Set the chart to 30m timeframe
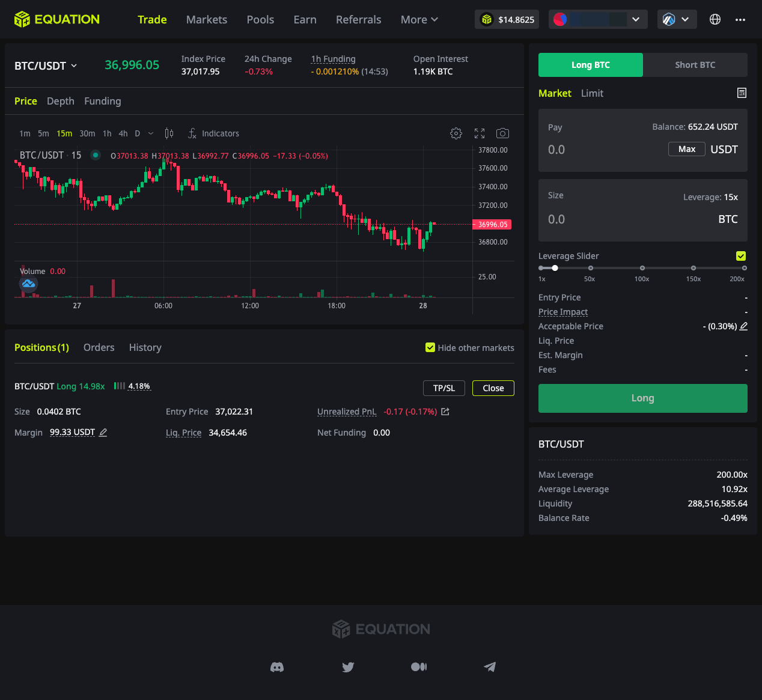 pyautogui.click(x=87, y=133)
